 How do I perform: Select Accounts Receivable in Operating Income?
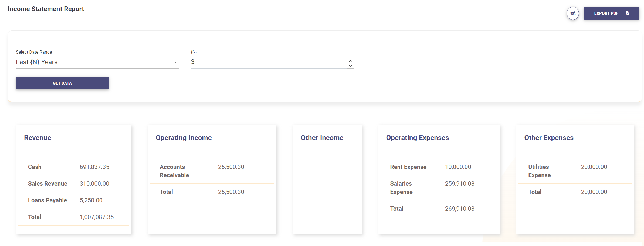(174, 171)
